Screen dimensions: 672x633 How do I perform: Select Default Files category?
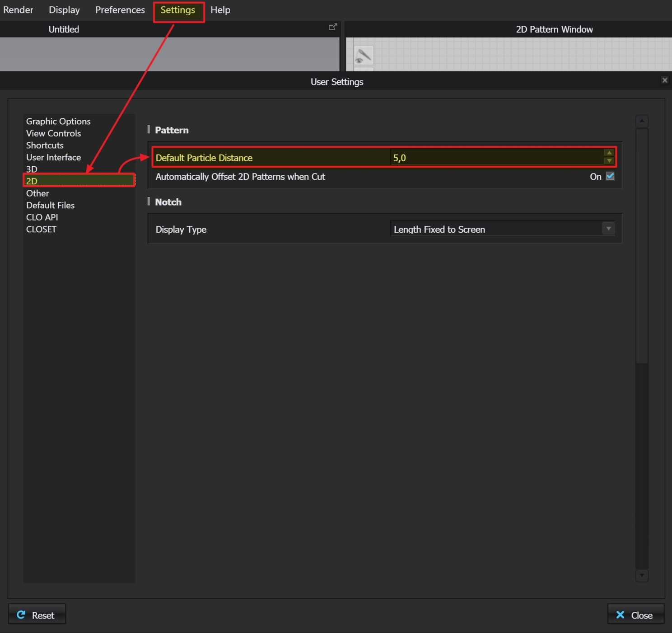pyautogui.click(x=50, y=205)
